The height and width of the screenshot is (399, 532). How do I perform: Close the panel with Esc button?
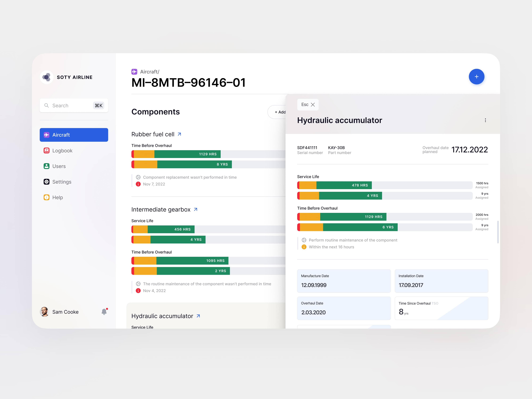[x=308, y=105]
